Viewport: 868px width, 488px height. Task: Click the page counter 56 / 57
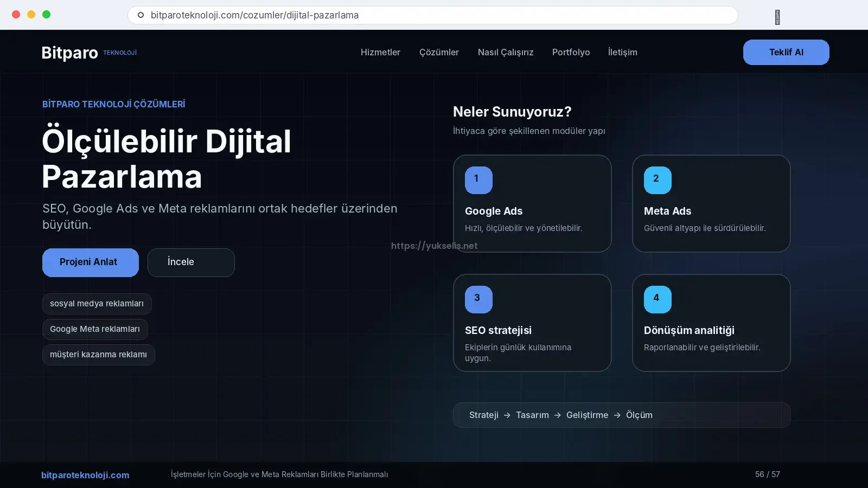point(768,474)
